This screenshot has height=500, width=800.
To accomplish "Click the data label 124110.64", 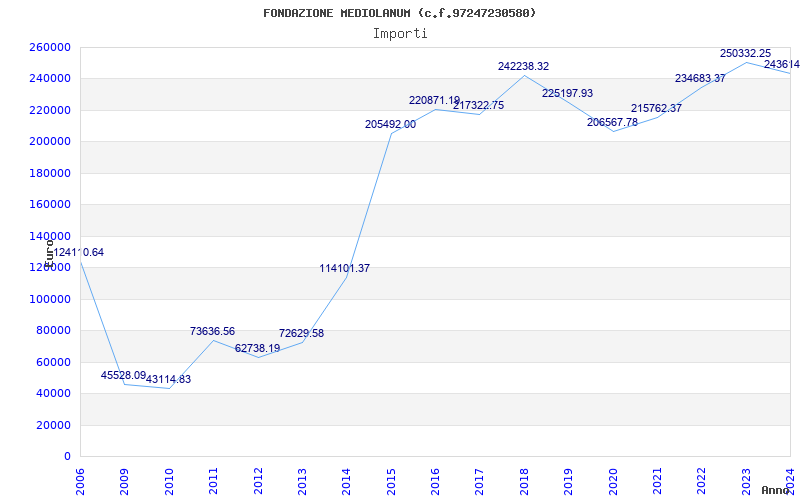I will click(x=79, y=253).
